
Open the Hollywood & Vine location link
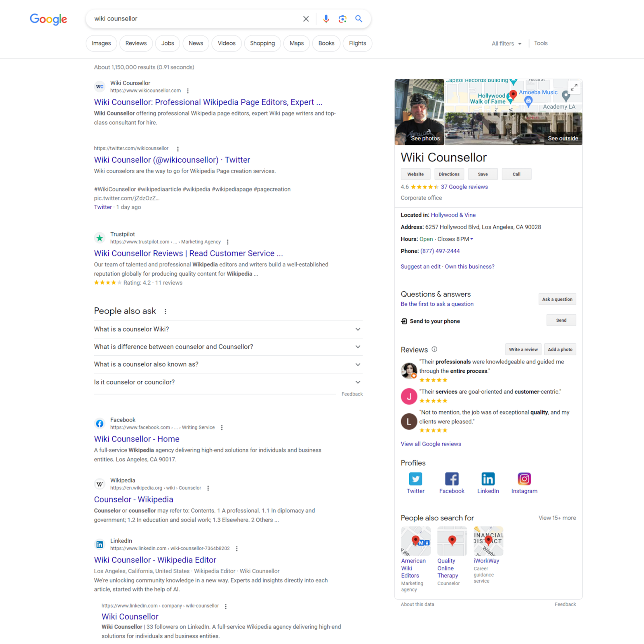point(453,215)
